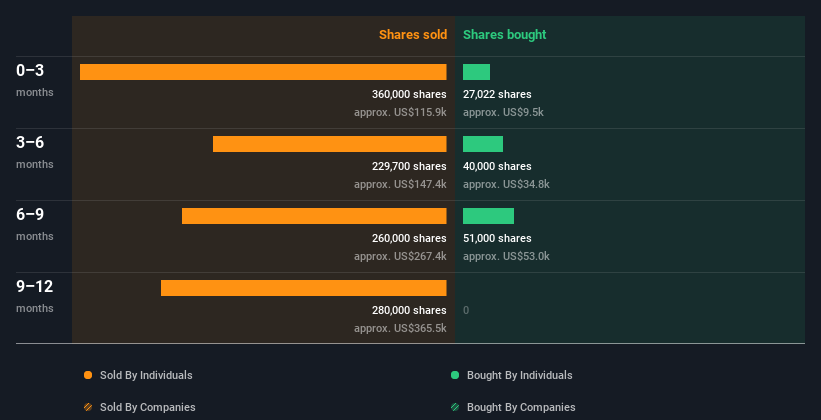The image size is (821, 420).
Task: Click the 0–3 months green bought bar
Action: (476, 72)
